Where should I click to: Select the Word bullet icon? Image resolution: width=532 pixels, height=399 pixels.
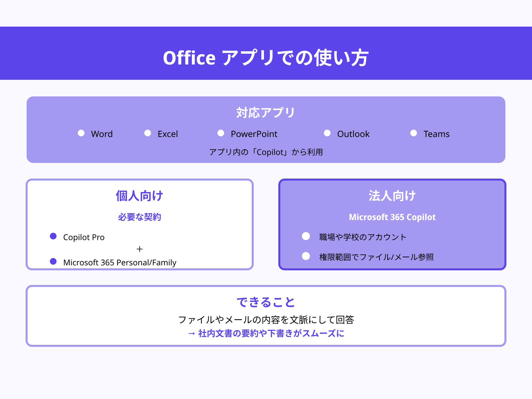tap(81, 133)
